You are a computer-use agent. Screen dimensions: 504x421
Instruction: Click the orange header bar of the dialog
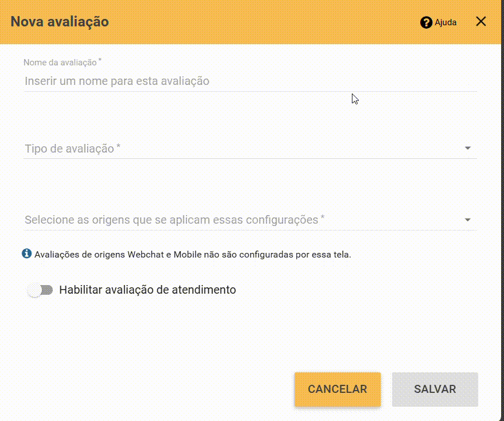pos(251,22)
